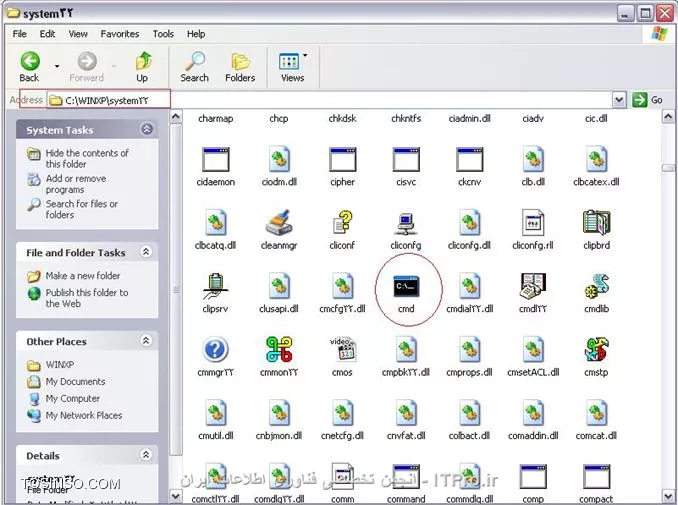This screenshot has height=505, width=678.
Task: Select the cliconfg.rll resource file icon
Action: point(533,222)
